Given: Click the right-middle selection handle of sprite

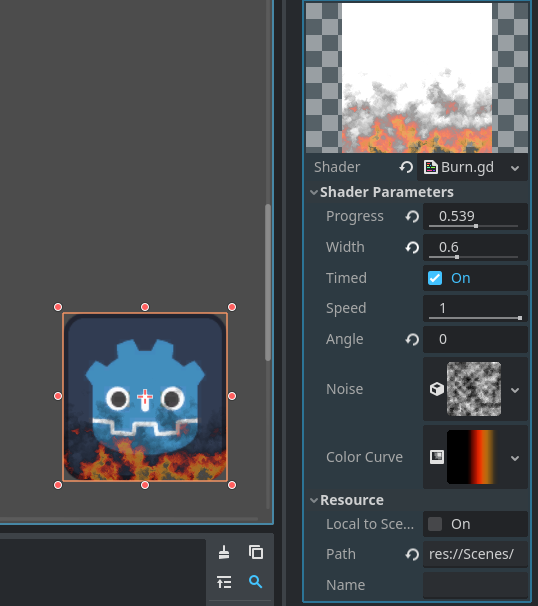Looking at the screenshot, I should click(232, 396).
